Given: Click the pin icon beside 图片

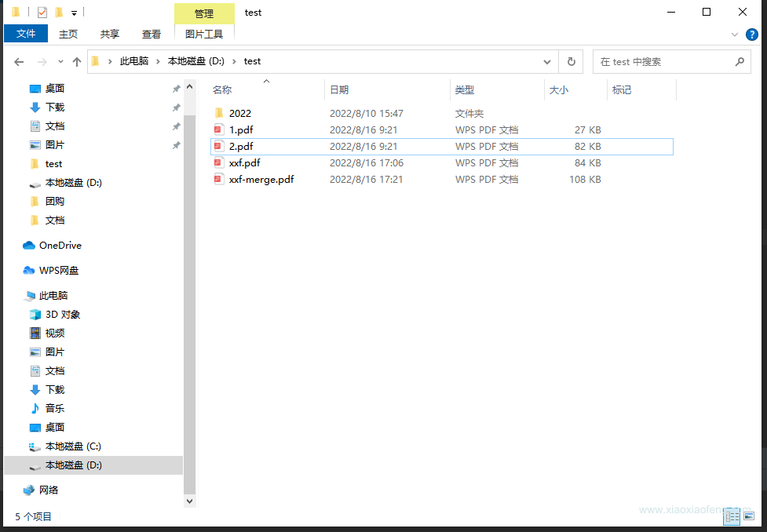Looking at the screenshot, I should [x=176, y=145].
